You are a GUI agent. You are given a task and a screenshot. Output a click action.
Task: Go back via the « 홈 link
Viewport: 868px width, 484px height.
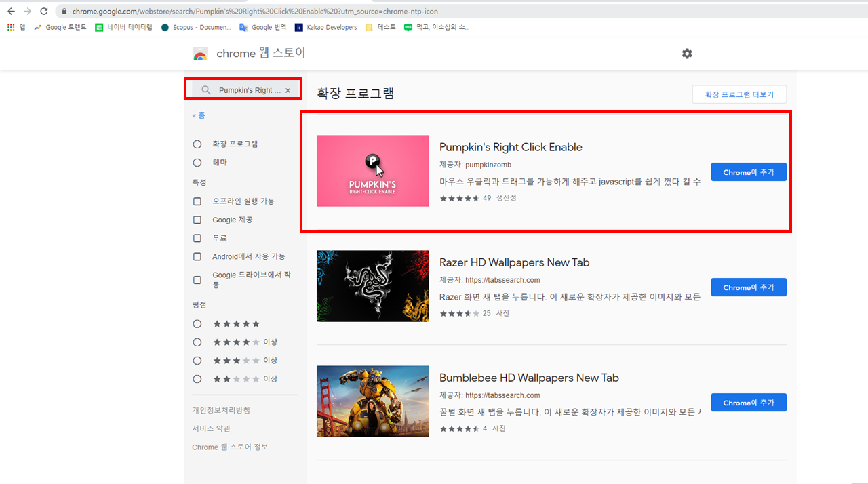click(199, 115)
